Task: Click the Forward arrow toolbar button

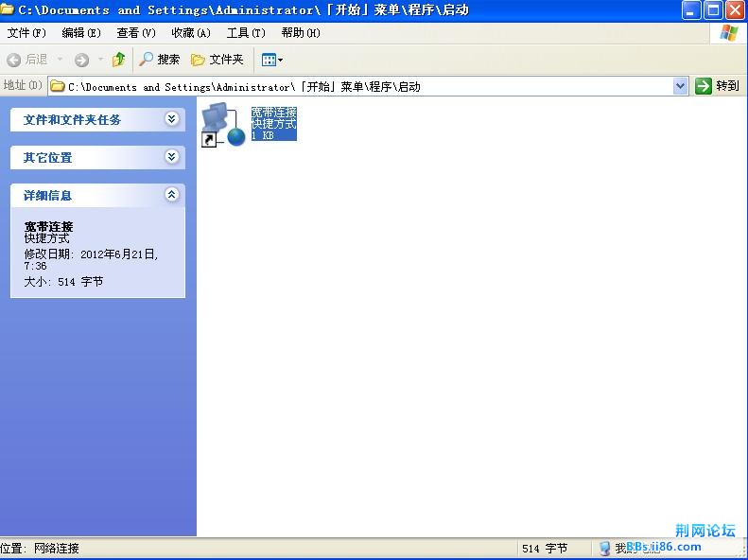Action: pos(81,60)
